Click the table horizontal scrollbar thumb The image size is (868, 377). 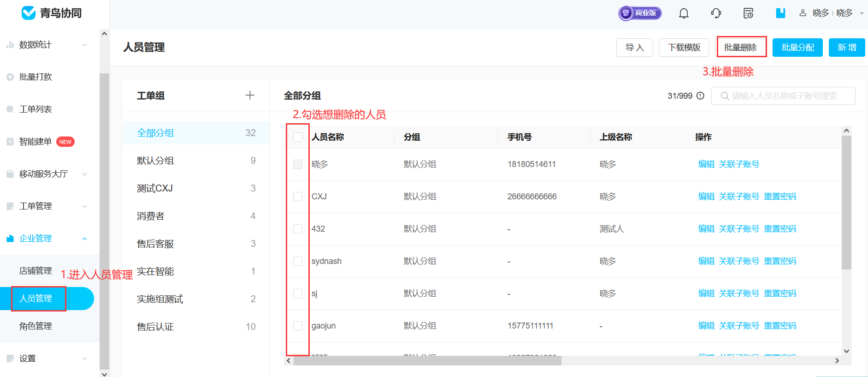pos(427,361)
